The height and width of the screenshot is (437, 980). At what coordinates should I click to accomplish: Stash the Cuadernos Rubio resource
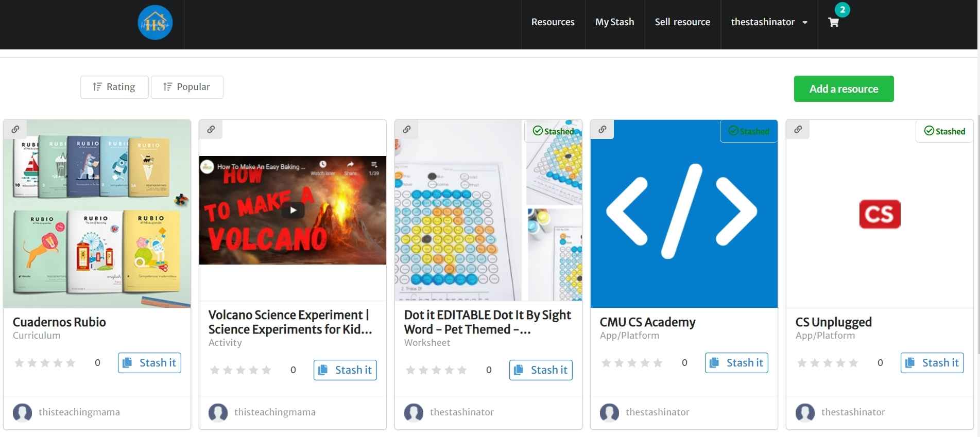(149, 363)
